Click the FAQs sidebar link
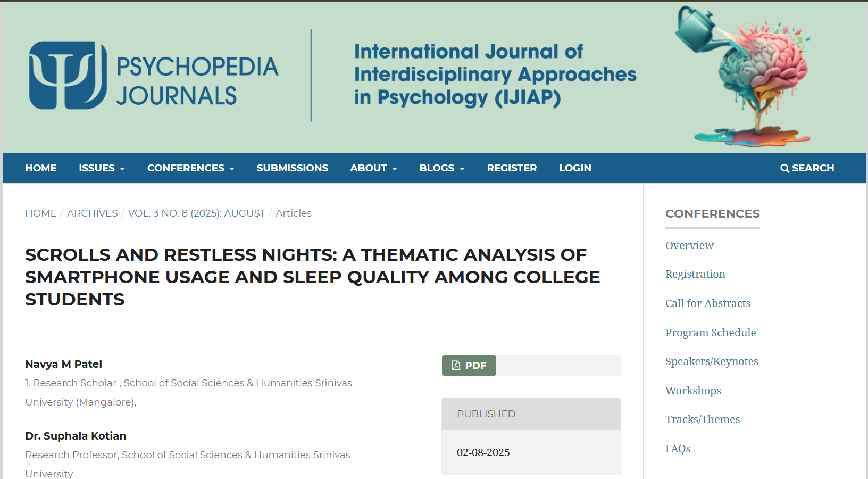 click(x=678, y=449)
